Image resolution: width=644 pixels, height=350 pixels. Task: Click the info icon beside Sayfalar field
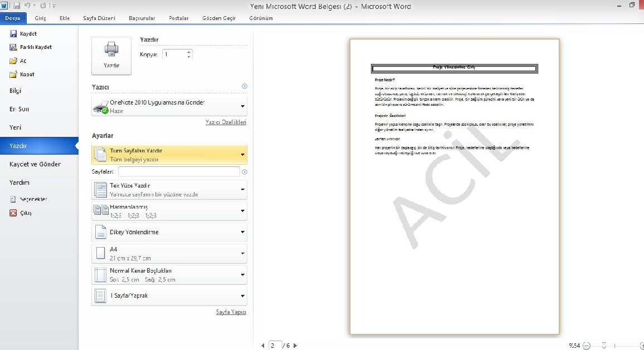pyautogui.click(x=245, y=172)
